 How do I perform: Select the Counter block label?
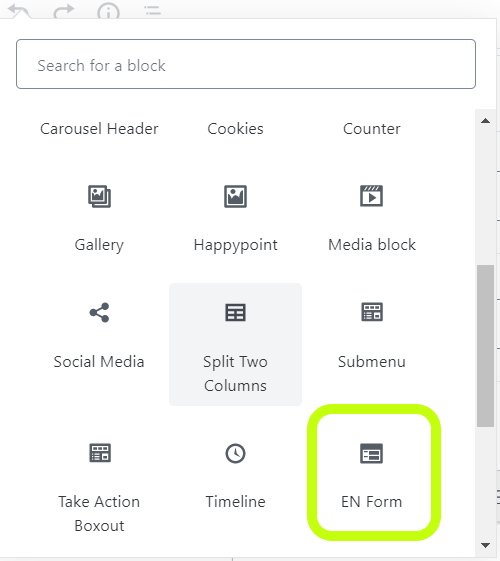(372, 129)
